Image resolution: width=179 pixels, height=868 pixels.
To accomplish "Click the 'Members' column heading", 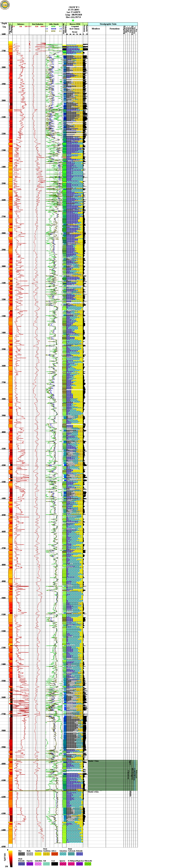I will [96, 29].
